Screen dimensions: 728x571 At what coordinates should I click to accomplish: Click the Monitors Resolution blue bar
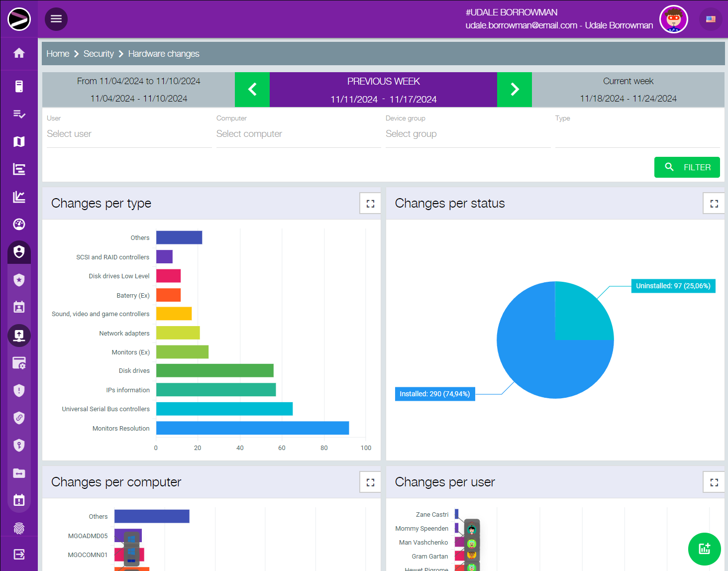click(252, 428)
